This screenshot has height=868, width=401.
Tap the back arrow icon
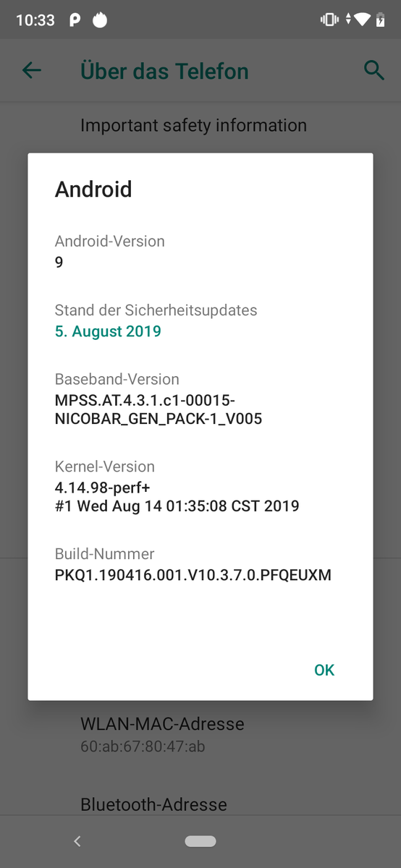pos(32,70)
